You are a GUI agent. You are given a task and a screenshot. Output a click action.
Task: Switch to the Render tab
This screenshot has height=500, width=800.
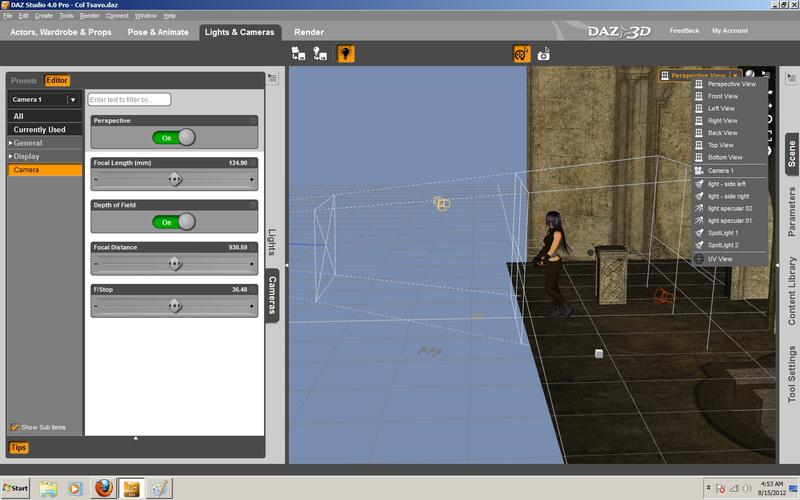309,32
